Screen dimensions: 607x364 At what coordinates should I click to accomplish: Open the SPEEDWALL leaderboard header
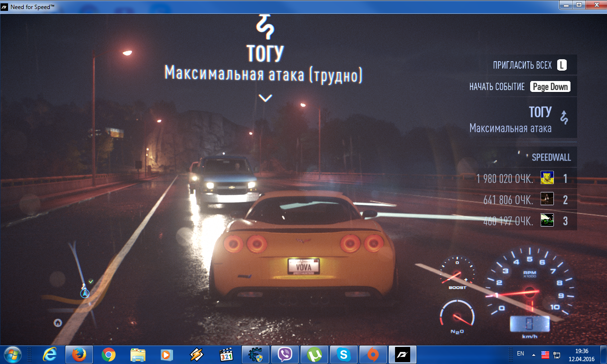551,158
